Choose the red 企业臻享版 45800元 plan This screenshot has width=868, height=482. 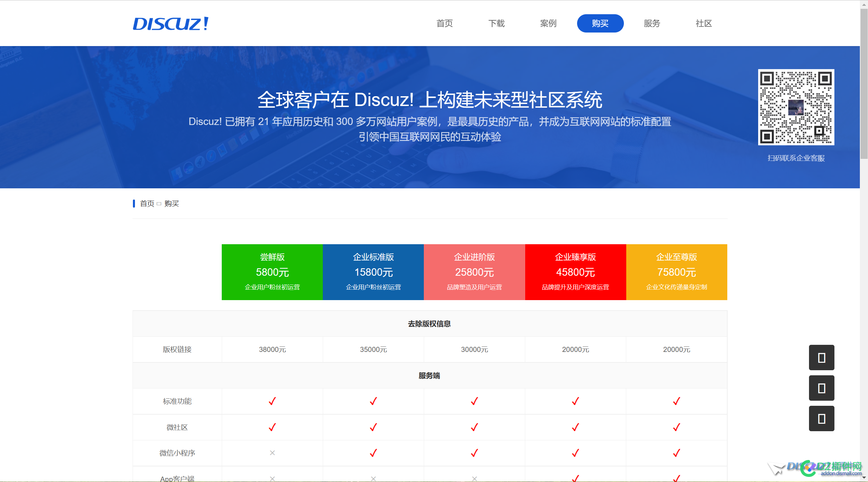(x=575, y=272)
